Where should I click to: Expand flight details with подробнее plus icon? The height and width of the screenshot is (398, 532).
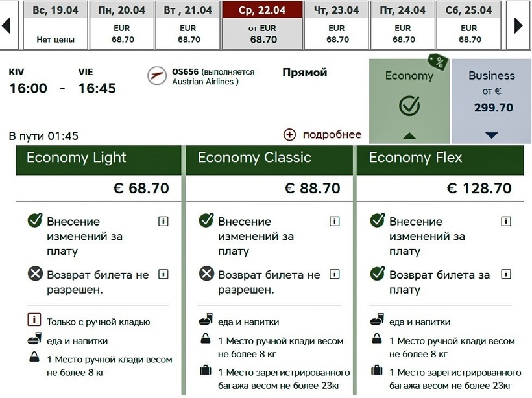click(289, 135)
